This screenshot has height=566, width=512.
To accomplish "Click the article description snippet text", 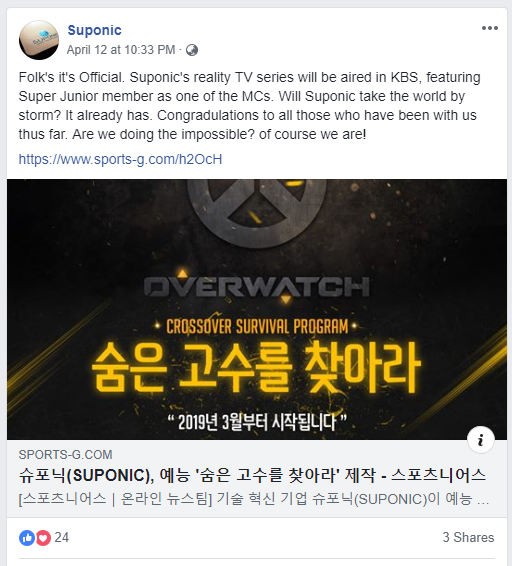I will tap(254, 499).
